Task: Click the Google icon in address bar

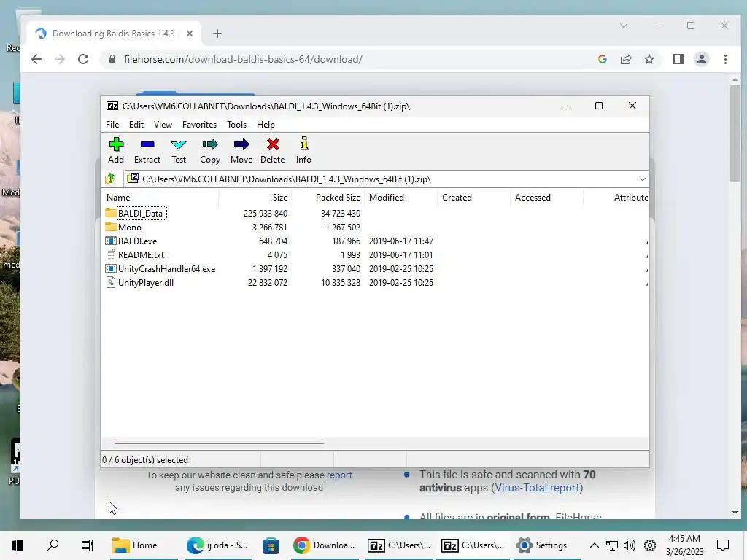Action: tap(602, 59)
